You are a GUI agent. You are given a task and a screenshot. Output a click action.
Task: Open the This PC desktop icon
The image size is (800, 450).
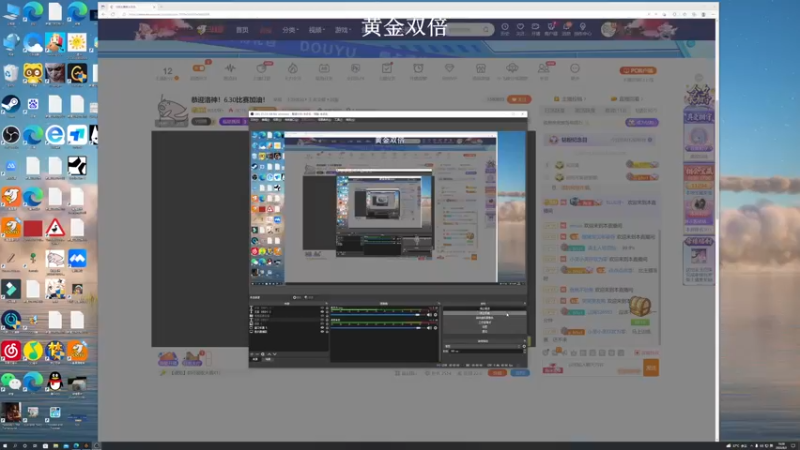click(11, 13)
